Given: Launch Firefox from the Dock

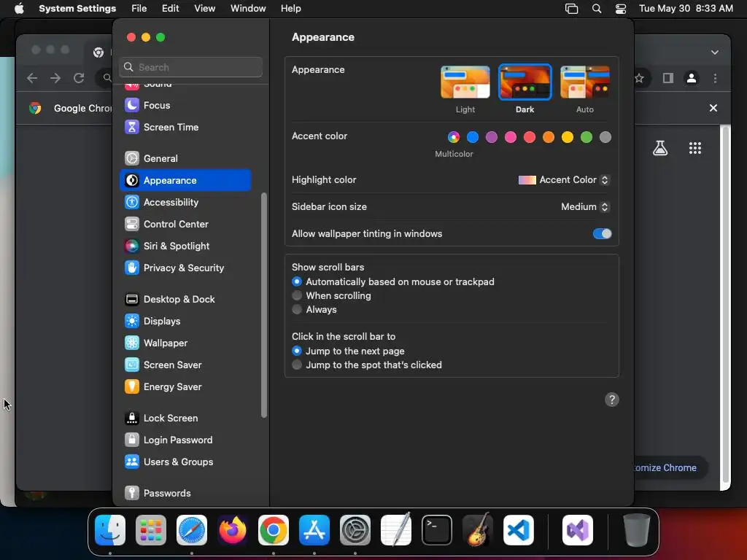Looking at the screenshot, I should coord(233,530).
